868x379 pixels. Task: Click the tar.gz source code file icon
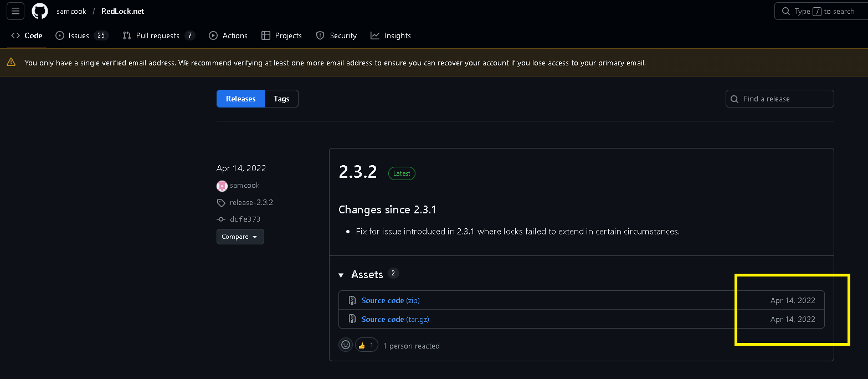pyautogui.click(x=352, y=319)
